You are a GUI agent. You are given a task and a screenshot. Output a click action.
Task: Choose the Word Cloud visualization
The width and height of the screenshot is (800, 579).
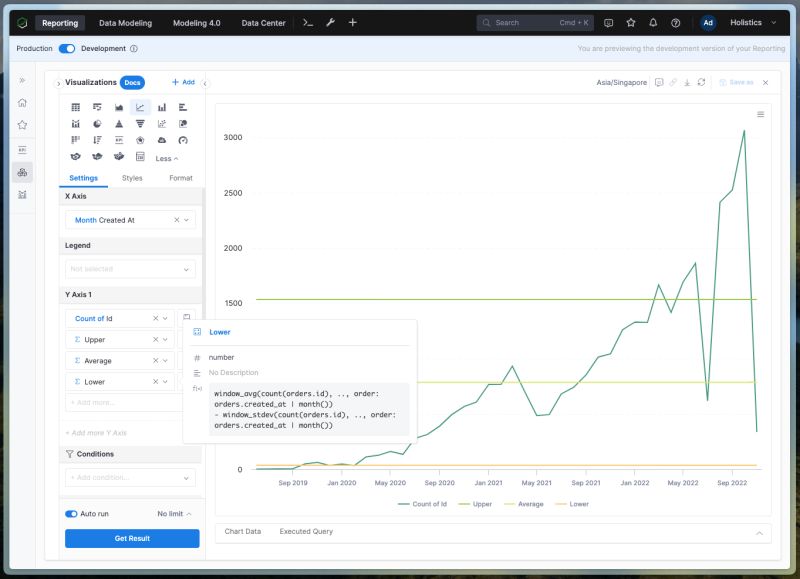pos(162,140)
